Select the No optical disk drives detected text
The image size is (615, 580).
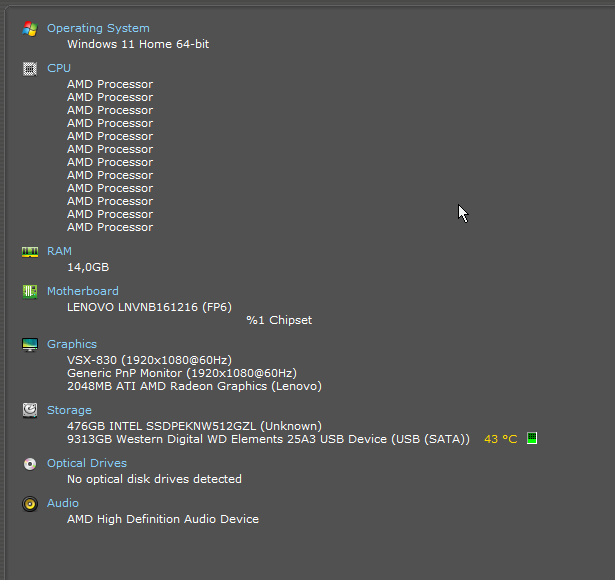[x=155, y=479]
